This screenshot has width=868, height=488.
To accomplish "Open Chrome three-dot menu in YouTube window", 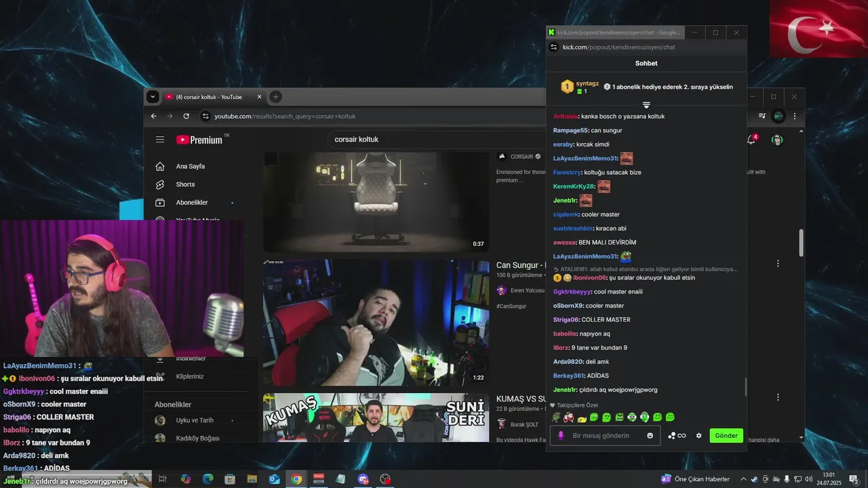I will pyautogui.click(x=795, y=116).
